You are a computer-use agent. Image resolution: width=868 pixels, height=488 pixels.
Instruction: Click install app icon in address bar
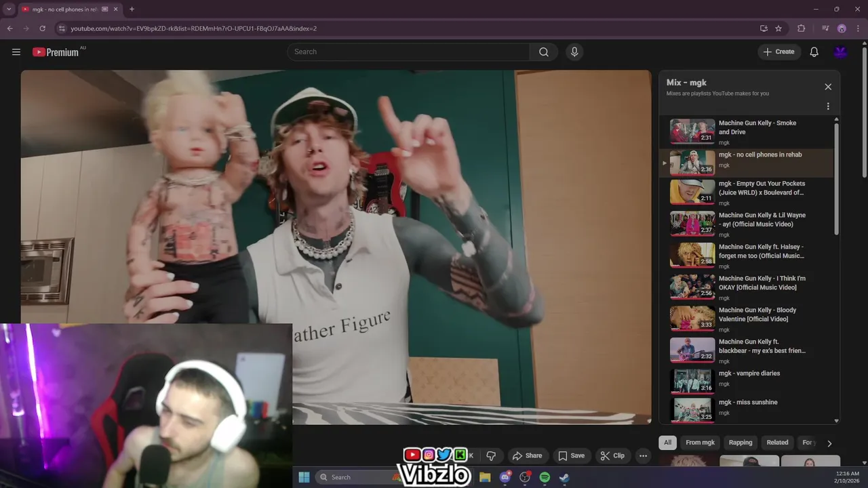[x=764, y=28]
